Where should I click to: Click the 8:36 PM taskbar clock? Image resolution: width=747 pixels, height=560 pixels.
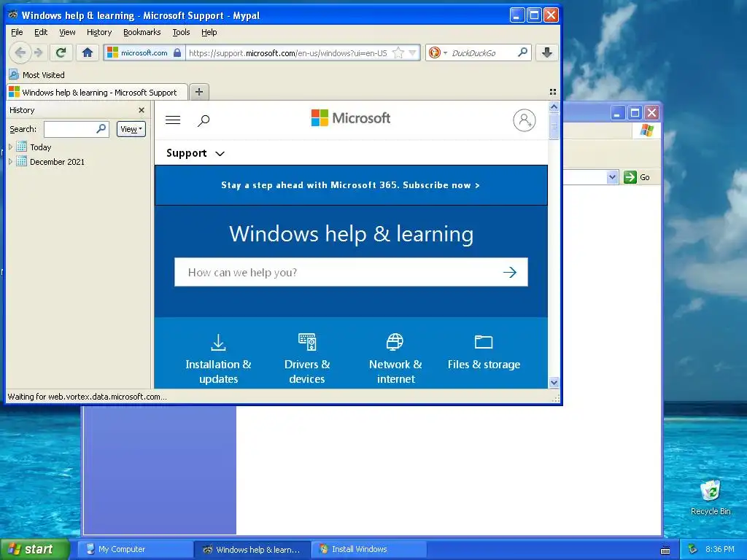click(x=720, y=549)
